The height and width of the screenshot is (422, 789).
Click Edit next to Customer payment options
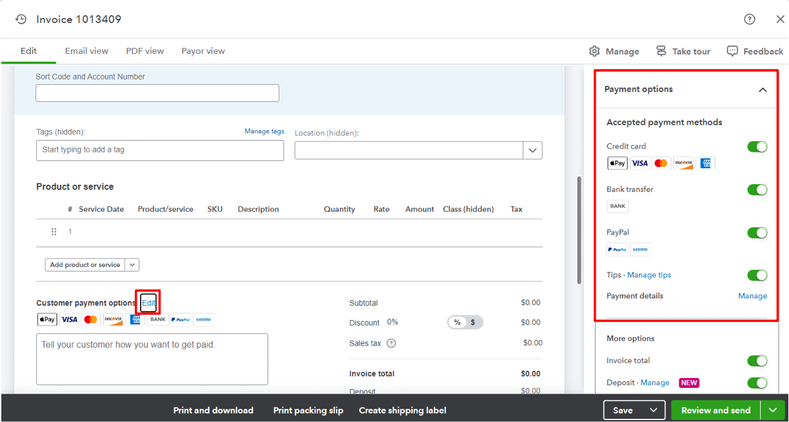pos(148,303)
